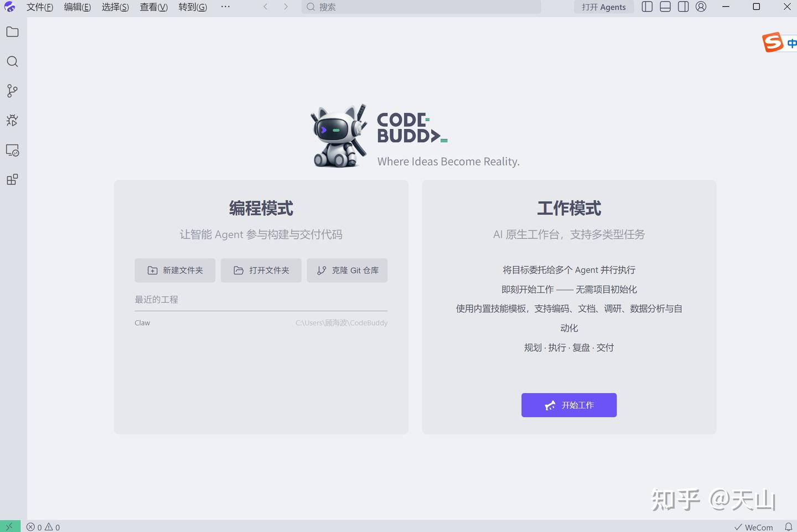The height and width of the screenshot is (532, 797).
Task: Open the 查看(V) menu
Action: tap(154, 7)
